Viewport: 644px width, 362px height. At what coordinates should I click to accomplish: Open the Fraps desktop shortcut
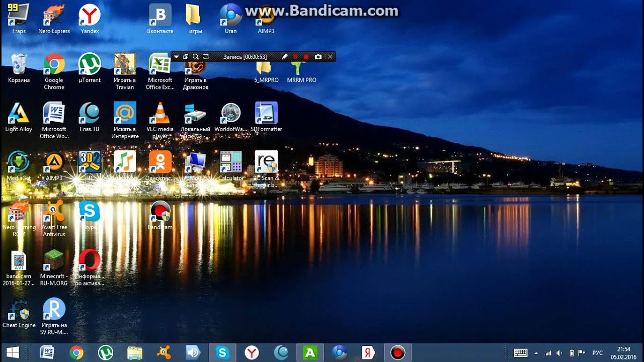[19, 19]
